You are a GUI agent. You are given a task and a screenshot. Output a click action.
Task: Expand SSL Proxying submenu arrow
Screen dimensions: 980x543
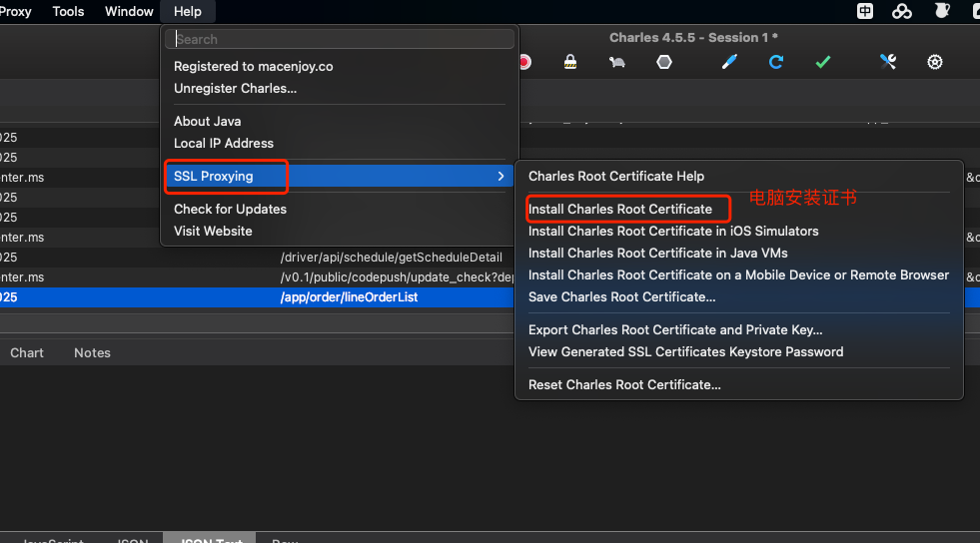coord(500,176)
